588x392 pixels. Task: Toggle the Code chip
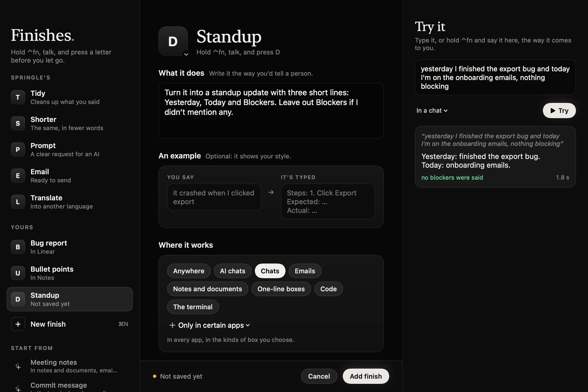point(329,289)
